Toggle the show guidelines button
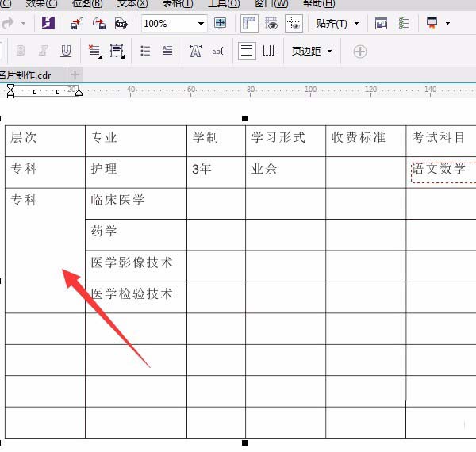The height and width of the screenshot is (452, 476). pyautogui.click(x=294, y=23)
